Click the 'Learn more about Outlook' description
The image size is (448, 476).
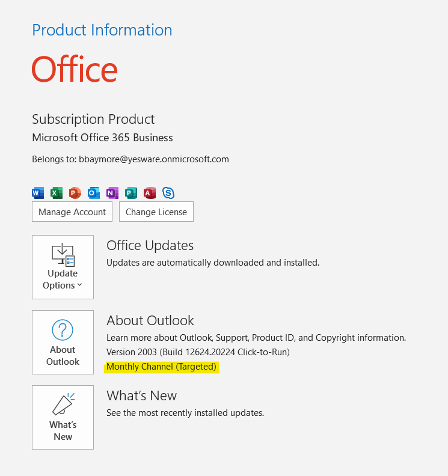coord(256,338)
